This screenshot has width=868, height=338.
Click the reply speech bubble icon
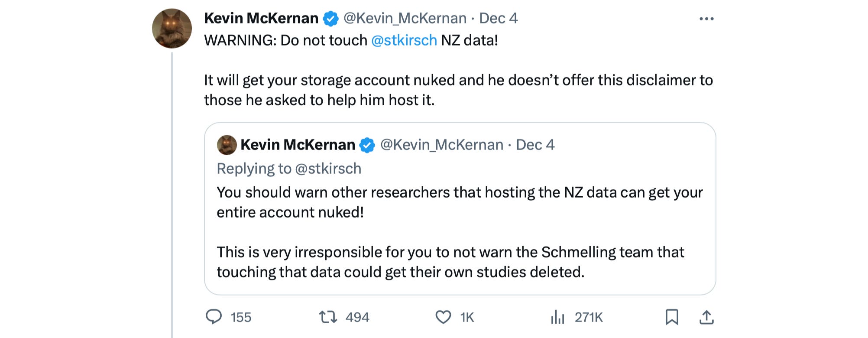point(214,317)
